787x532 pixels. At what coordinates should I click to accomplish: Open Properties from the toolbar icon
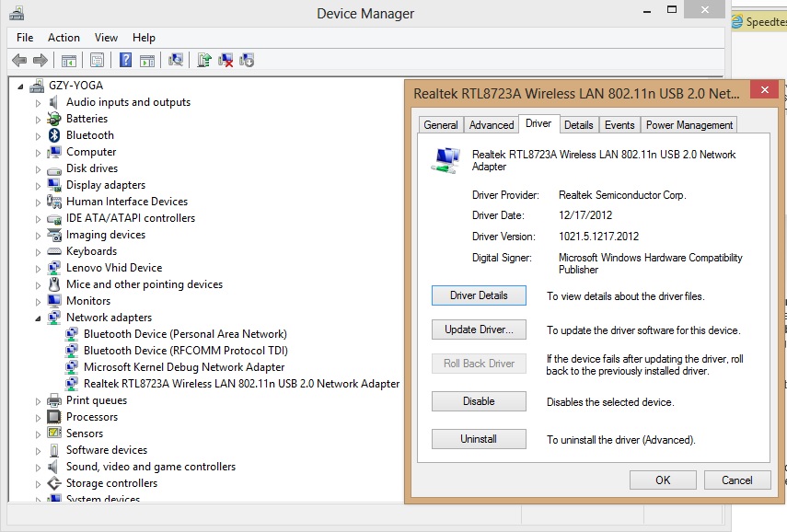pyautogui.click(x=97, y=61)
